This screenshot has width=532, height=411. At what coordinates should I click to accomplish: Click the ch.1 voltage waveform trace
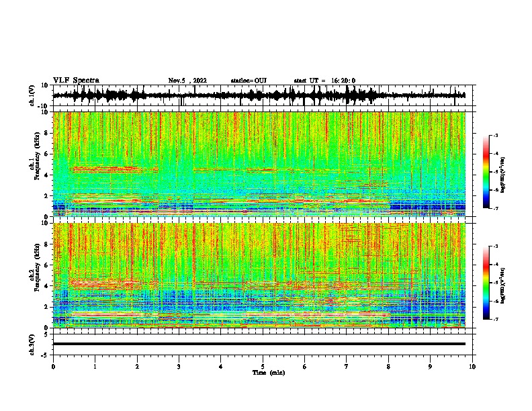coord(259,95)
